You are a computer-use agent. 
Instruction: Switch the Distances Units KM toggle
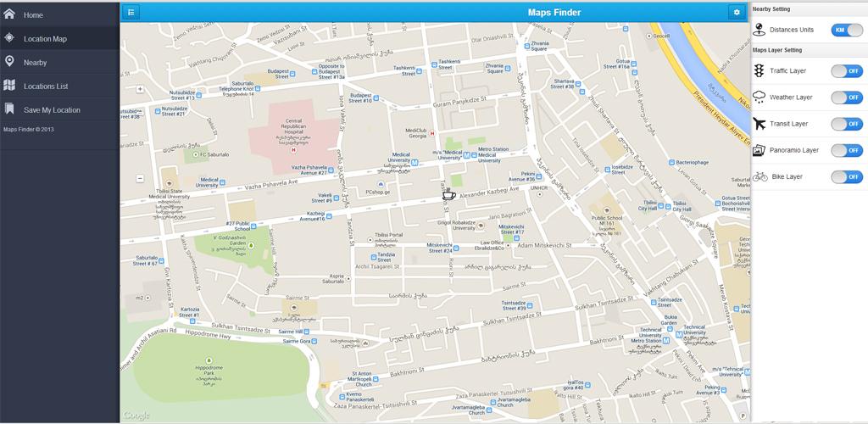click(x=847, y=30)
